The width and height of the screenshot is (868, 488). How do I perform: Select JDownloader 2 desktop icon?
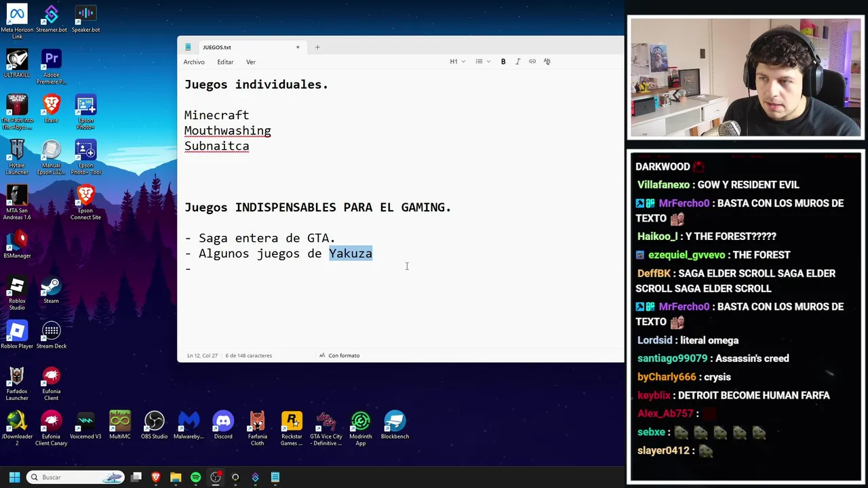pyautogui.click(x=17, y=428)
